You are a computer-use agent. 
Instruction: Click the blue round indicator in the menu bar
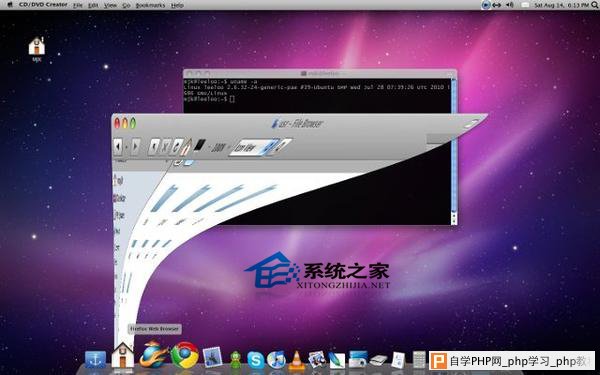click(486, 5)
